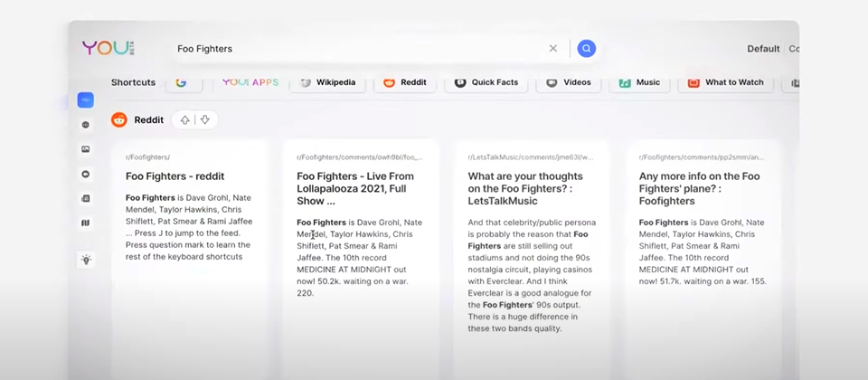Image resolution: width=868 pixels, height=380 pixels.
Task: Open the Google shortcut chip
Action: point(184,82)
